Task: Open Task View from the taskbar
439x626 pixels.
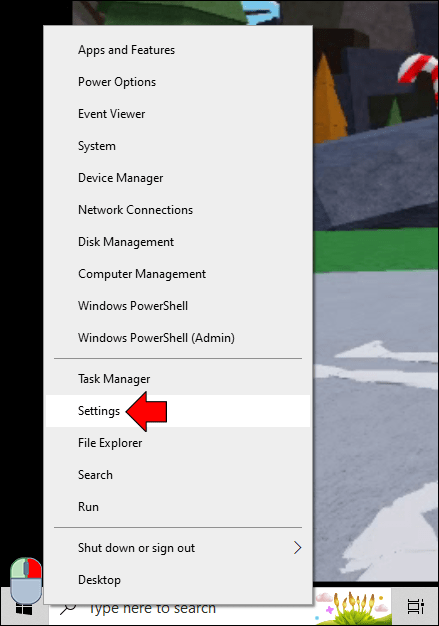Action: pyautogui.click(x=415, y=606)
